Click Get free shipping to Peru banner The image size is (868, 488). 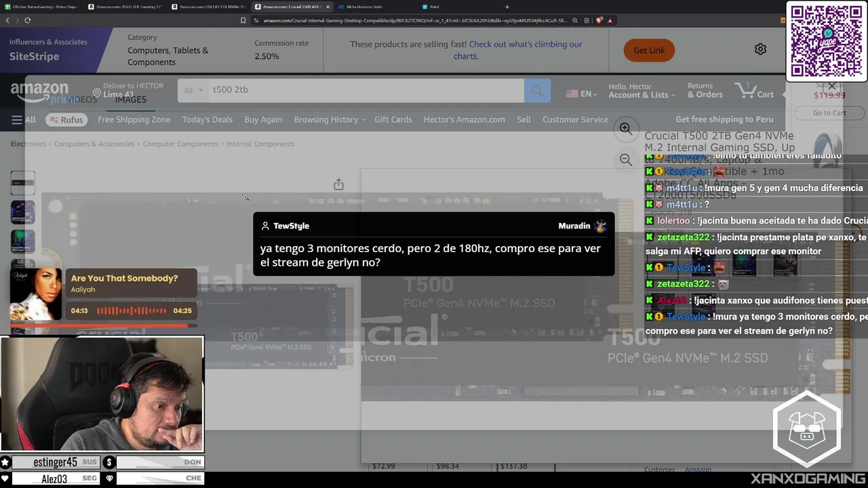point(724,119)
